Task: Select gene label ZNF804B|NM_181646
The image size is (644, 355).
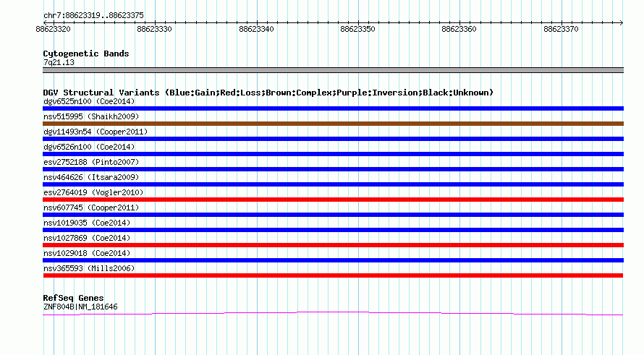Action: click(x=80, y=307)
